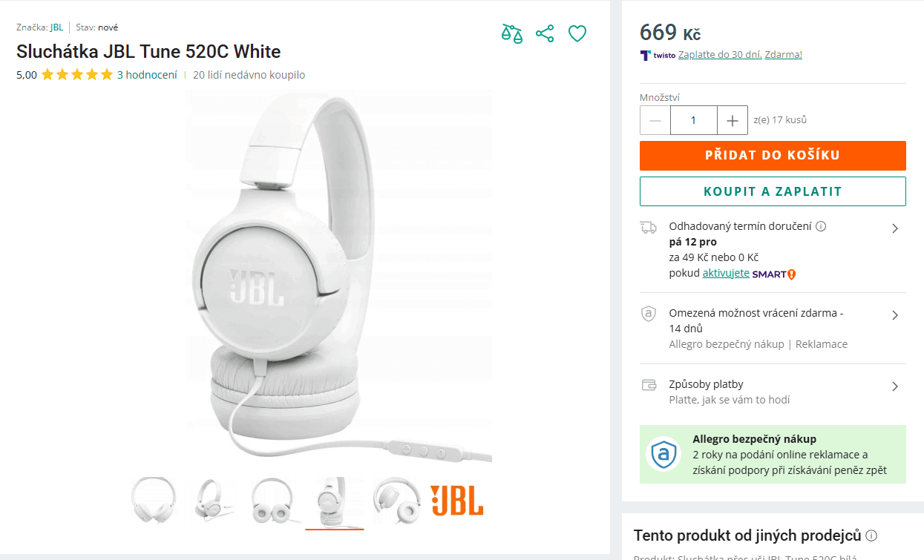Viewport: 924px width, 560px height.
Task: Open the 3 hodnocení reviews link
Action: 148,74
